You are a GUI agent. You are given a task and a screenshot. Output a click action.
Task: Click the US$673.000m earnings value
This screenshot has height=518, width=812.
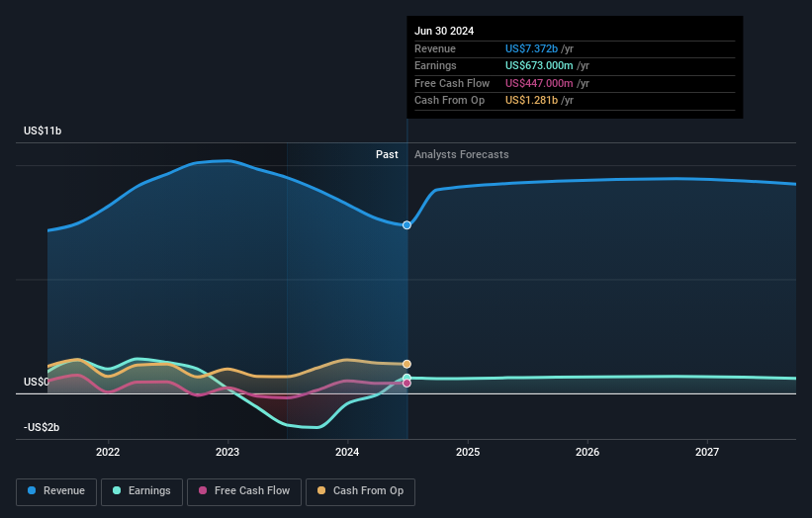coord(539,65)
